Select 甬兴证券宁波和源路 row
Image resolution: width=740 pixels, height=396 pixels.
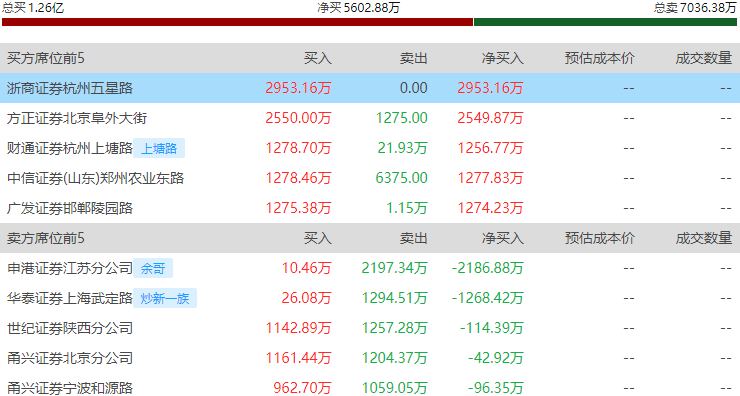click(x=370, y=387)
